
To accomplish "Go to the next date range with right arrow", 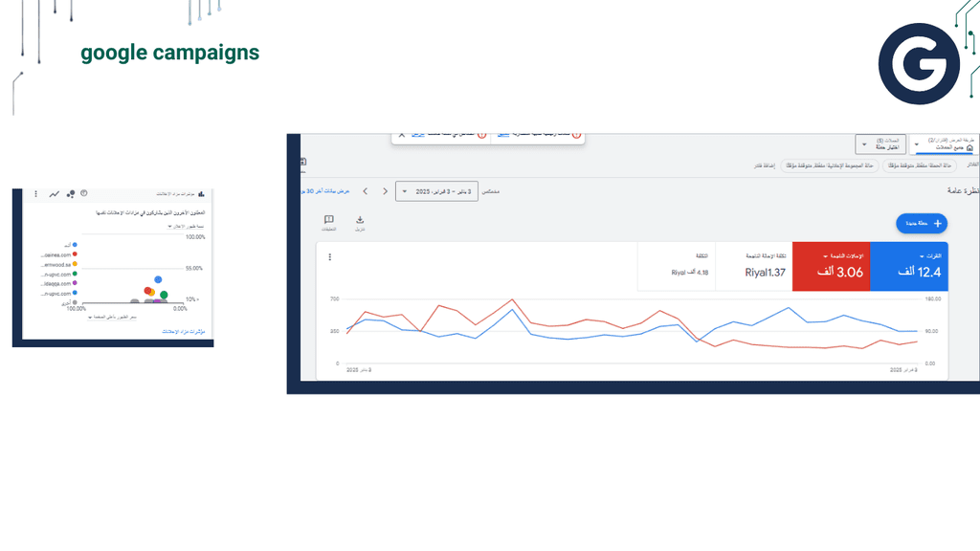I will click(385, 191).
